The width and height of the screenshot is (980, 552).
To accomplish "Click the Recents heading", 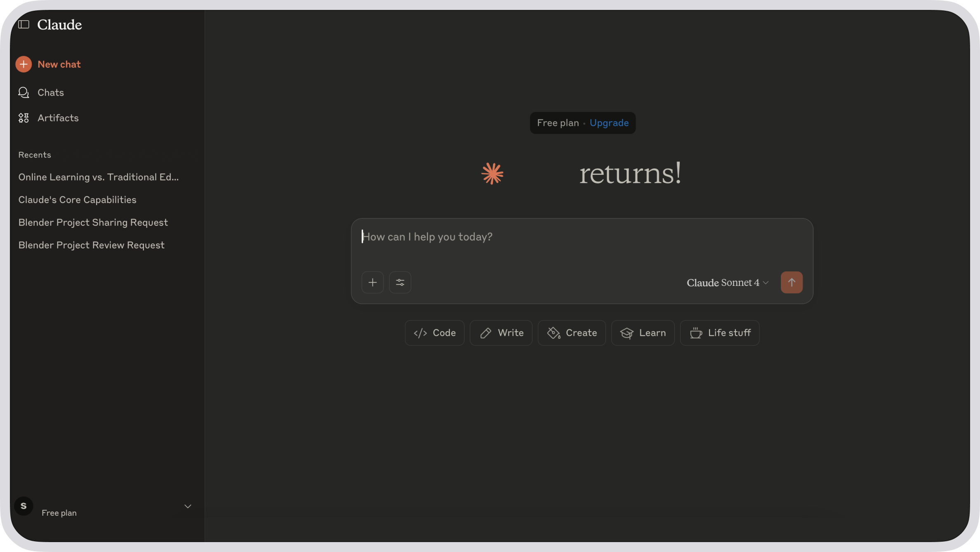I will pyautogui.click(x=35, y=155).
